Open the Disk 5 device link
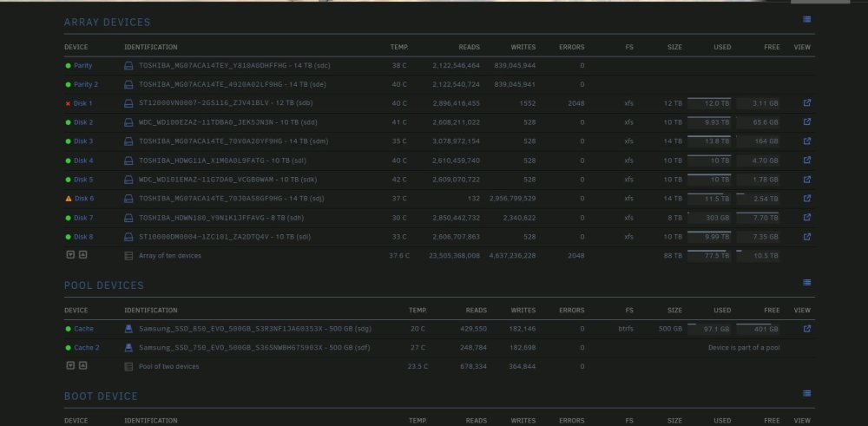Image resolution: width=868 pixels, height=426 pixels. 83,180
